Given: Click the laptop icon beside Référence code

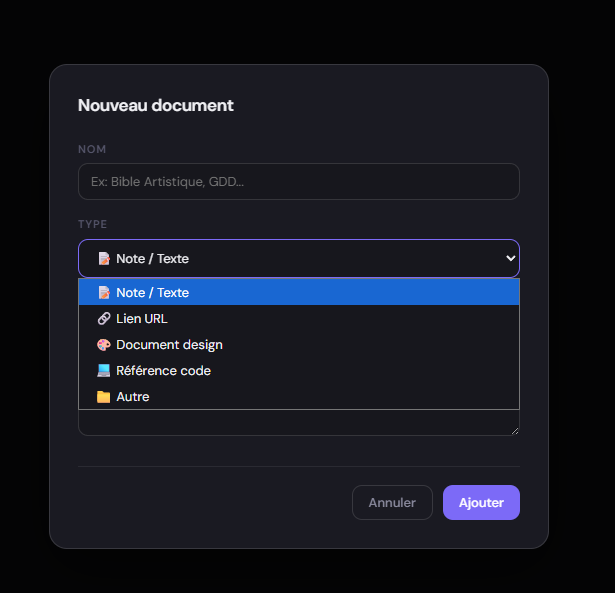Looking at the screenshot, I should 104,370.
